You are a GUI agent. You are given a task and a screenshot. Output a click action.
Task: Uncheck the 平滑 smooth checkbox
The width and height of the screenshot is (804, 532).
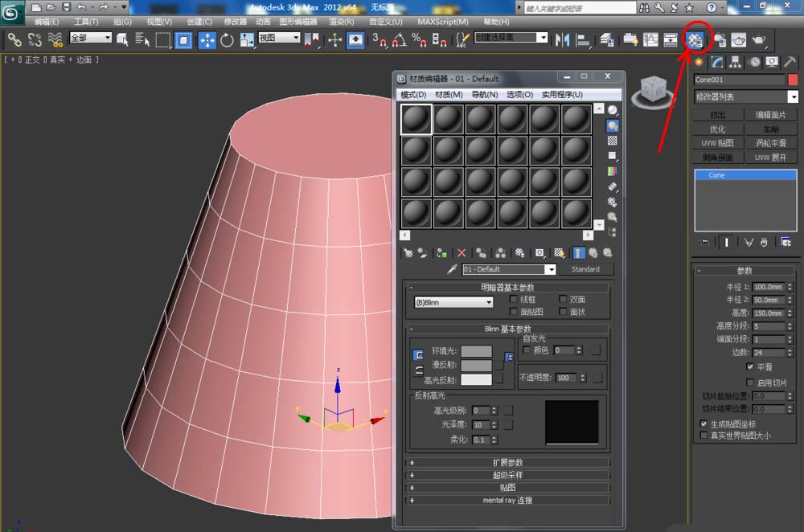[749, 366]
